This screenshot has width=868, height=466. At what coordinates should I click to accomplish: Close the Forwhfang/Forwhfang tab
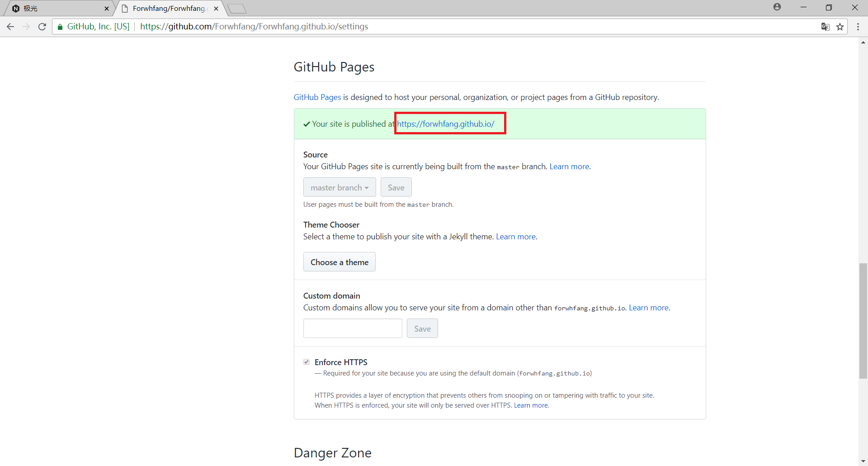(216, 9)
